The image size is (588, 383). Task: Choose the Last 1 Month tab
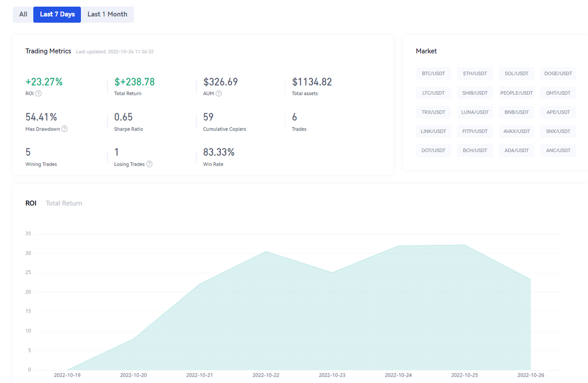107,14
